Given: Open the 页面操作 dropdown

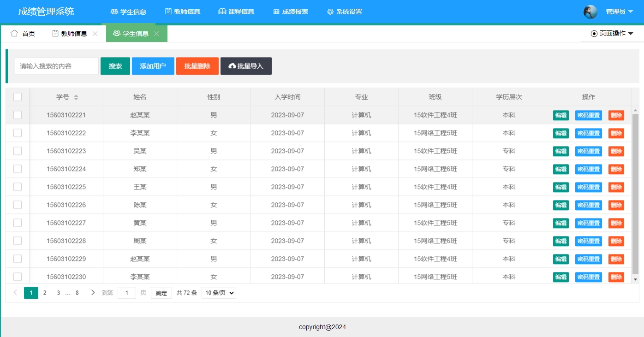Looking at the screenshot, I should tap(612, 33).
